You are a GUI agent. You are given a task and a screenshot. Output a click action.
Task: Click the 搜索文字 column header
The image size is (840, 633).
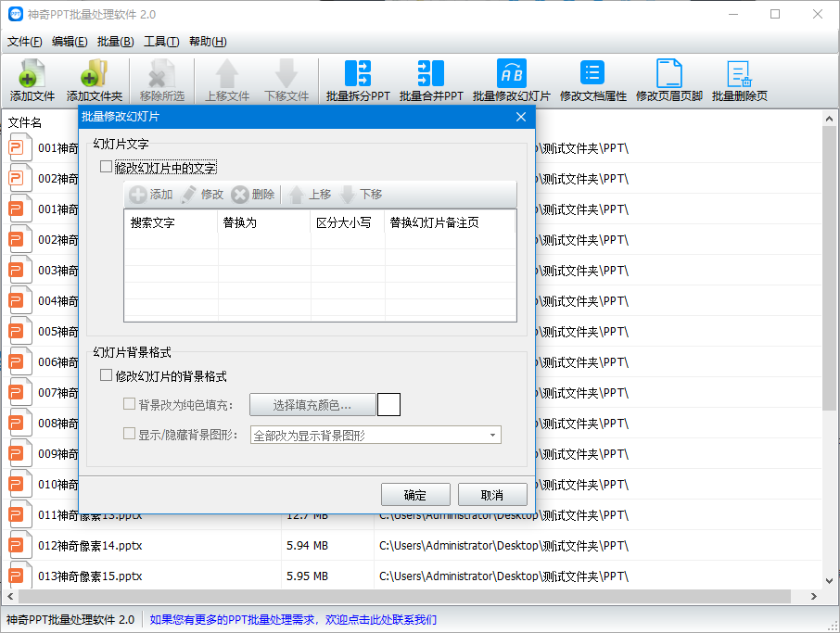(171, 222)
